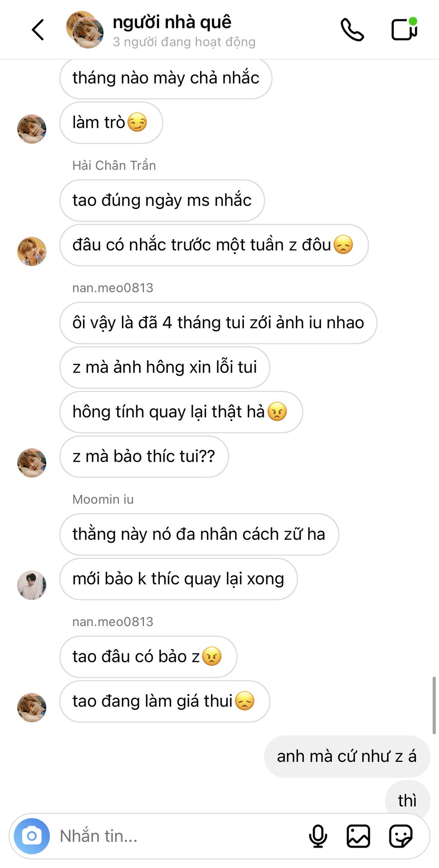Open group details via 'người nhà quê' title
This screenshot has height=868, width=439.
click(x=172, y=22)
